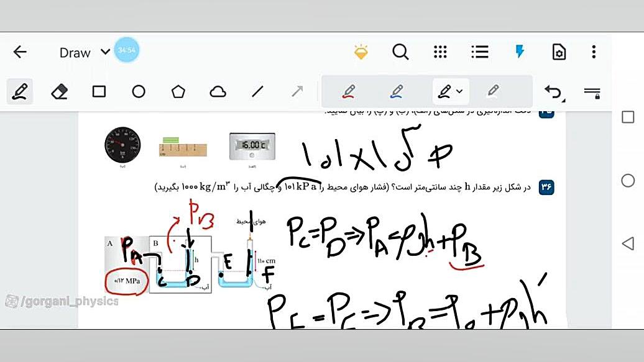The width and height of the screenshot is (644, 362).
Task: Tap the speedometer gauge image
Action: pos(122,145)
